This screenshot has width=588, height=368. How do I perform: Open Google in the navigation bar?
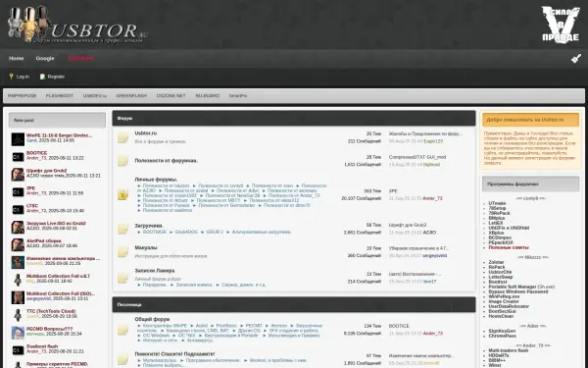point(45,58)
